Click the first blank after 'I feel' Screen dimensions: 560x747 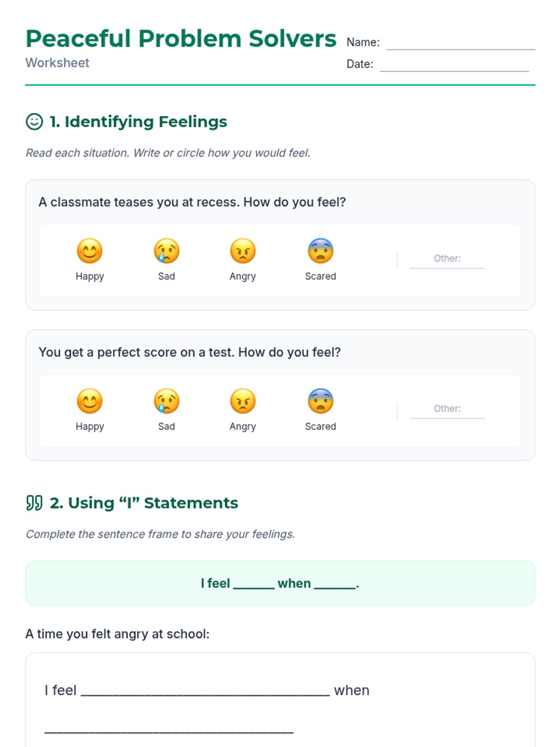[205, 691]
